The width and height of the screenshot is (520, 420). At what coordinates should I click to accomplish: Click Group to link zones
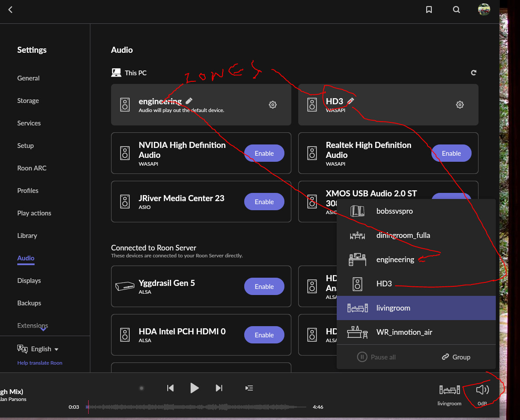pyautogui.click(x=456, y=357)
